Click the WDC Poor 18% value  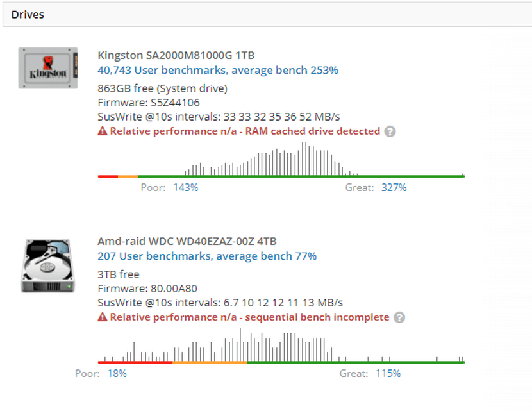point(117,373)
